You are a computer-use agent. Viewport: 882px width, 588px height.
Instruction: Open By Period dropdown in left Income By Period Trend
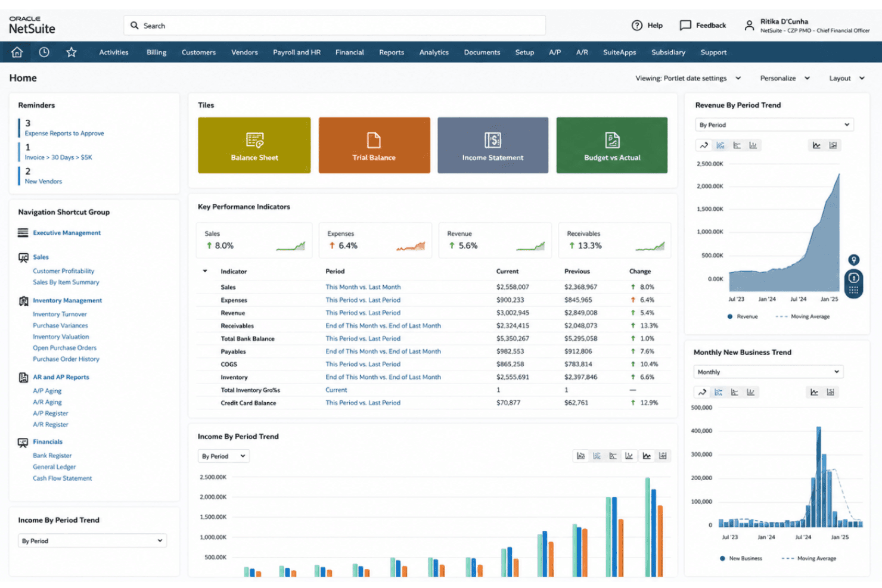click(x=92, y=541)
